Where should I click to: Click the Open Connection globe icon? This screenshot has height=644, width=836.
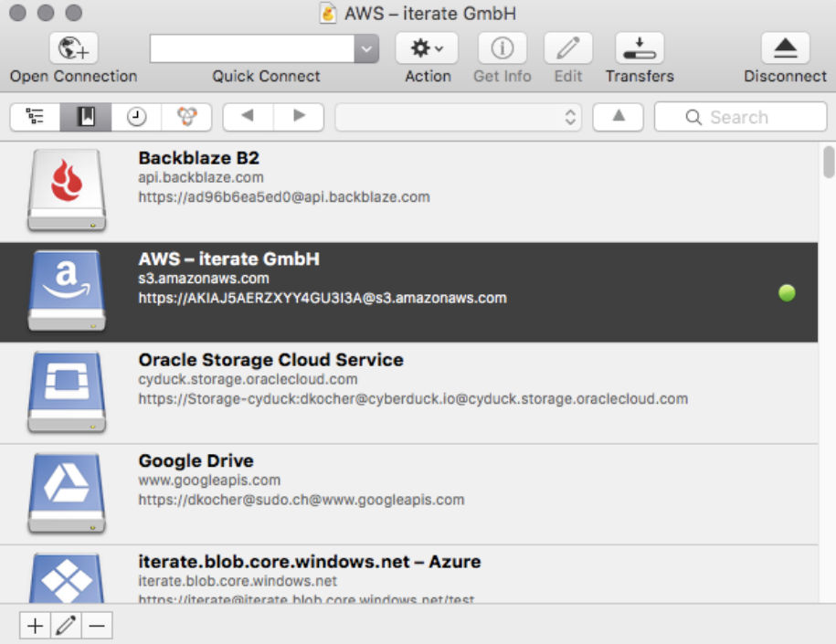(73, 48)
